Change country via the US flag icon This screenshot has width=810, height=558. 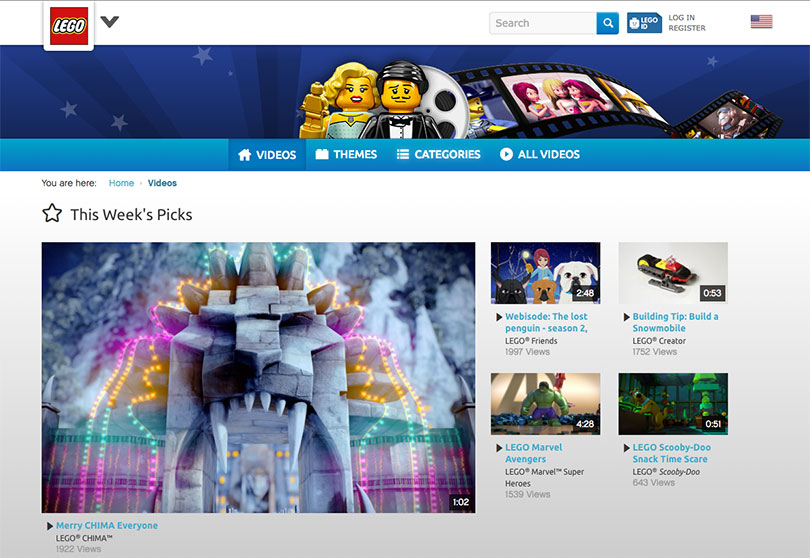pos(761,22)
